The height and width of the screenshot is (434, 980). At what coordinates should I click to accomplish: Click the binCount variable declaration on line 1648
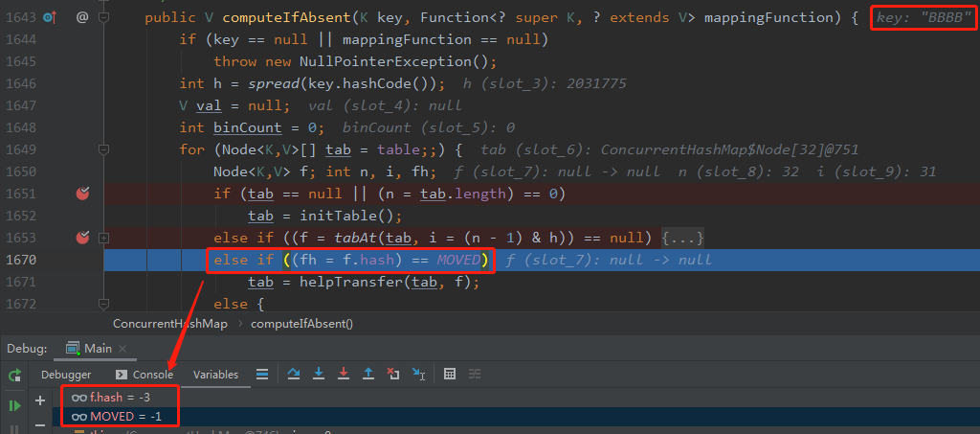(x=248, y=127)
